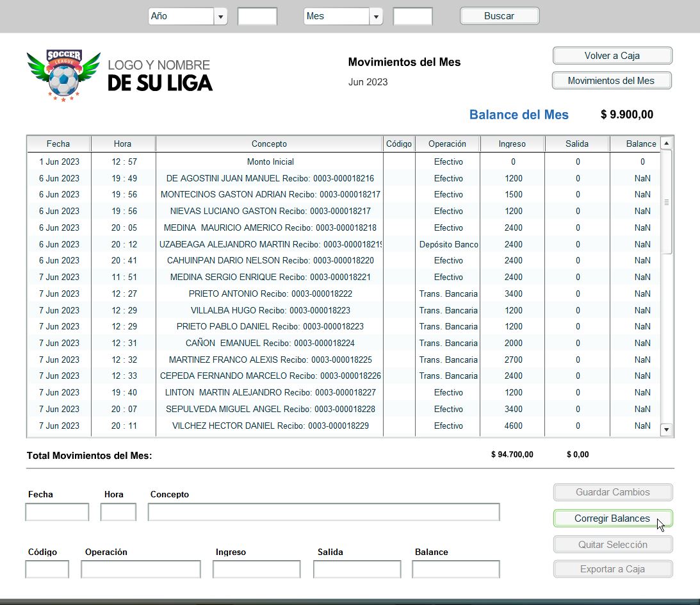Click the Concepto column header
The width and height of the screenshot is (700, 605).
point(269,144)
